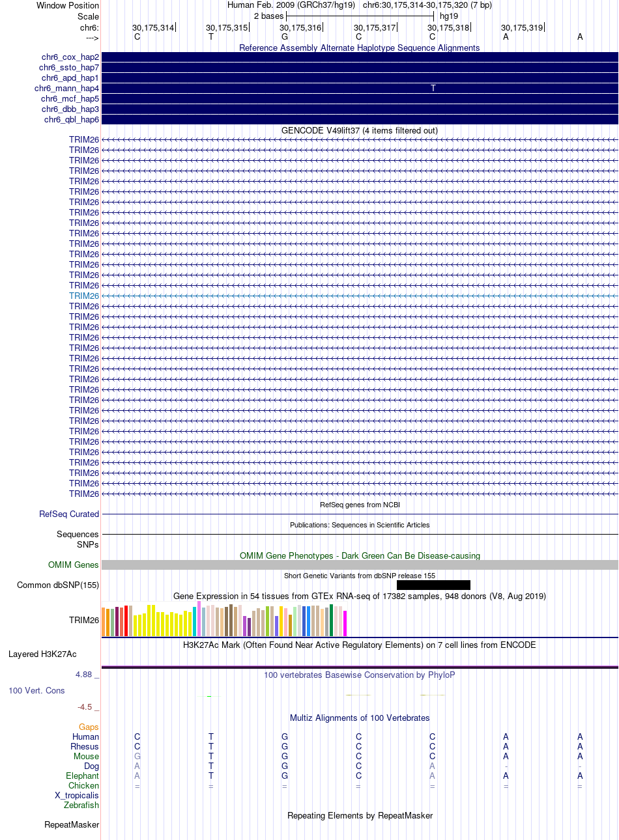The height and width of the screenshot is (840, 619).
Task: Open the H3K27Ac Mark track title
Action: [x=360, y=645]
